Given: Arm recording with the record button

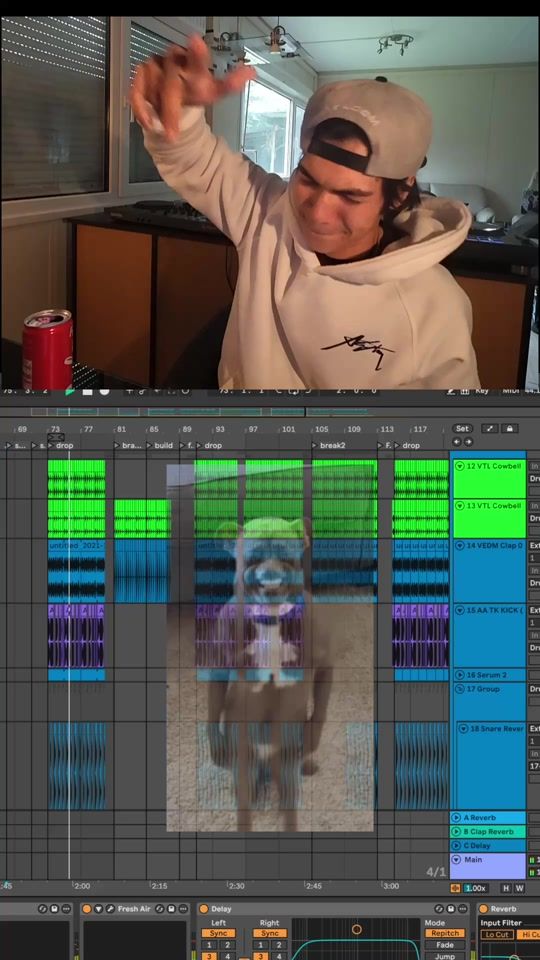Looking at the screenshot, I should 104,391.
